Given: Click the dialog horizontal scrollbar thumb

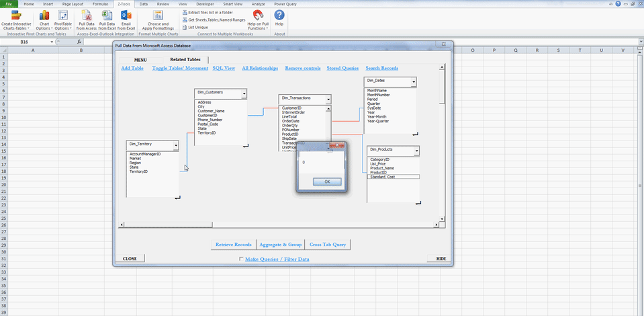Looking at the screenshot, I should click(168, 225).
